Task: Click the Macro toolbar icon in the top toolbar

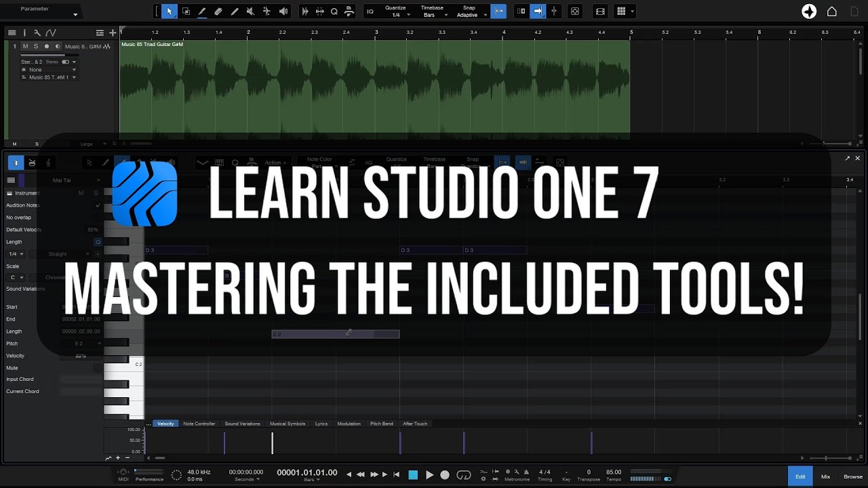Action: click(349, 11)
